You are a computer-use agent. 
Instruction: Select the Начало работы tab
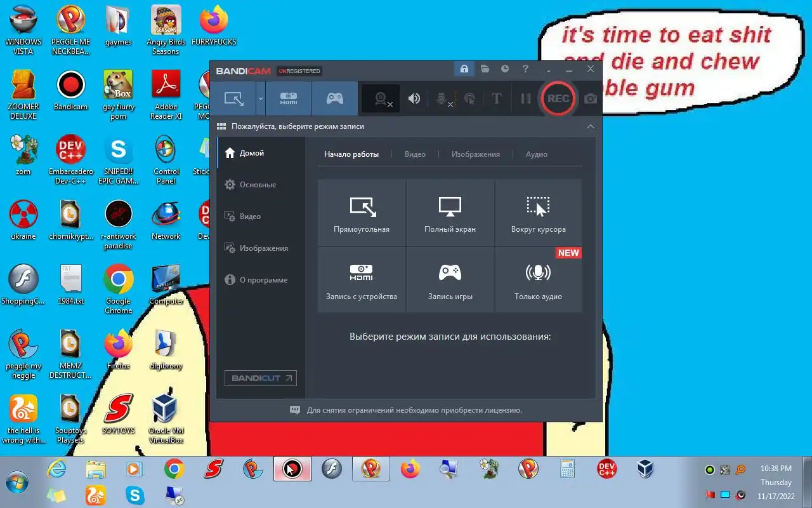click(351, 154)
